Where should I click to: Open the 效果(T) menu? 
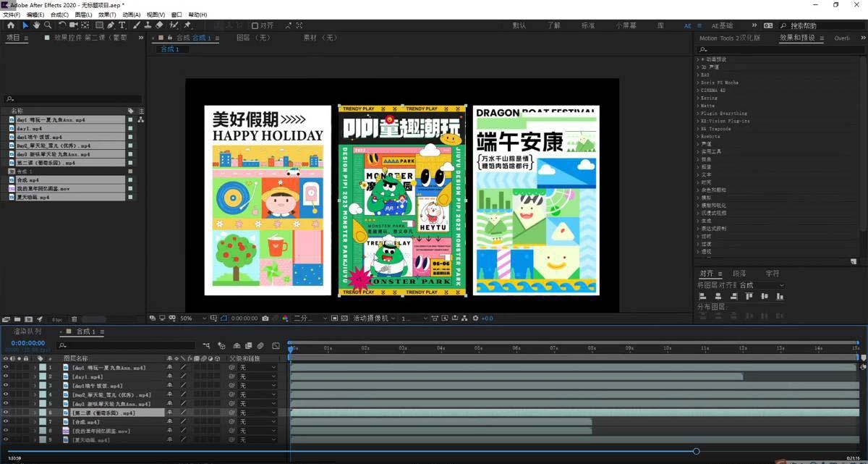click(106, 14)
